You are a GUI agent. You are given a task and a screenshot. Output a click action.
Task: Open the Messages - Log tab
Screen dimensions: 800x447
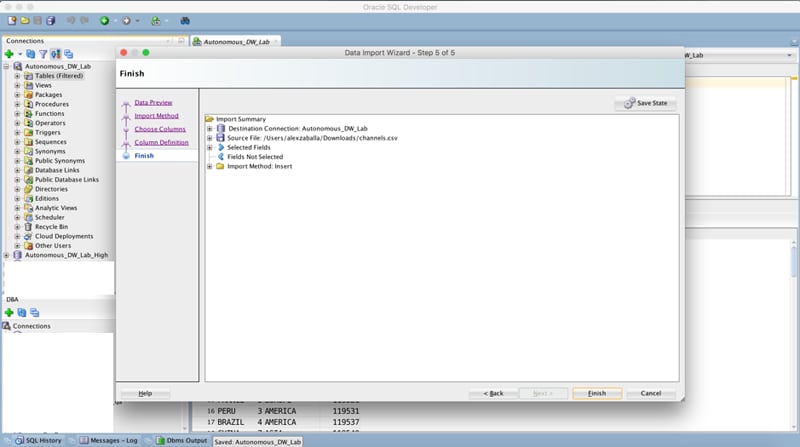coord(108,440)
